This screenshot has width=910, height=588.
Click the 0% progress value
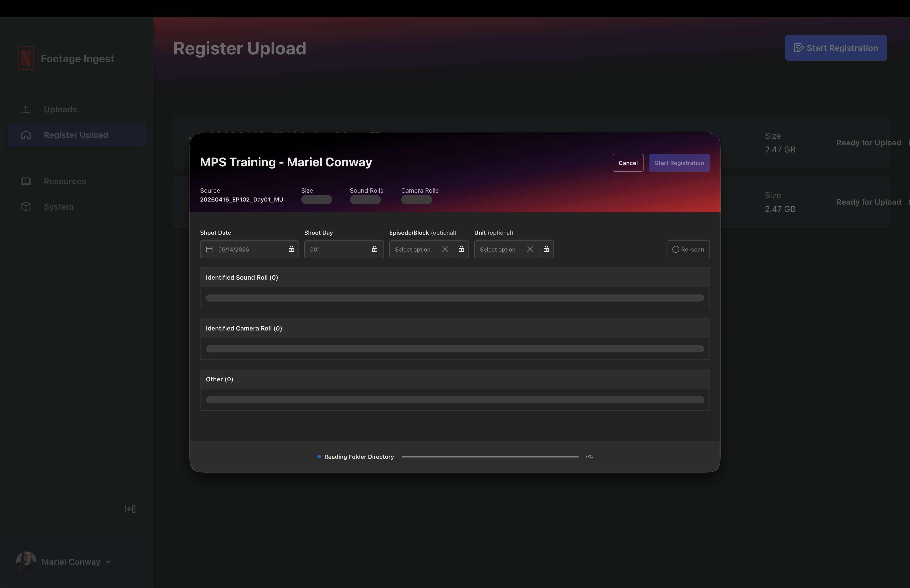click(x=590, y=457)
